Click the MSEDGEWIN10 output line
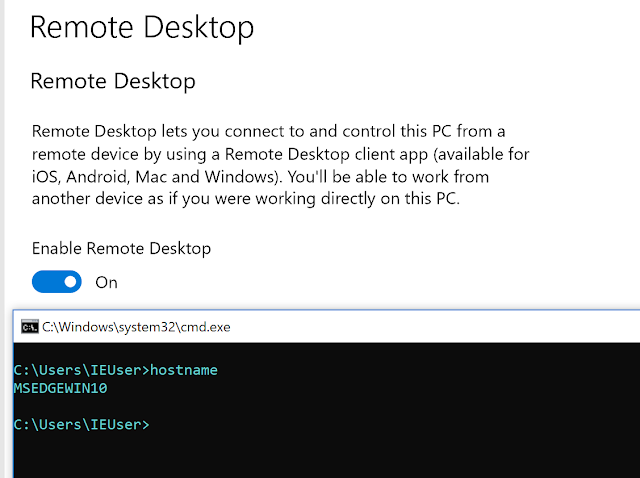 [x=60, y=388]
